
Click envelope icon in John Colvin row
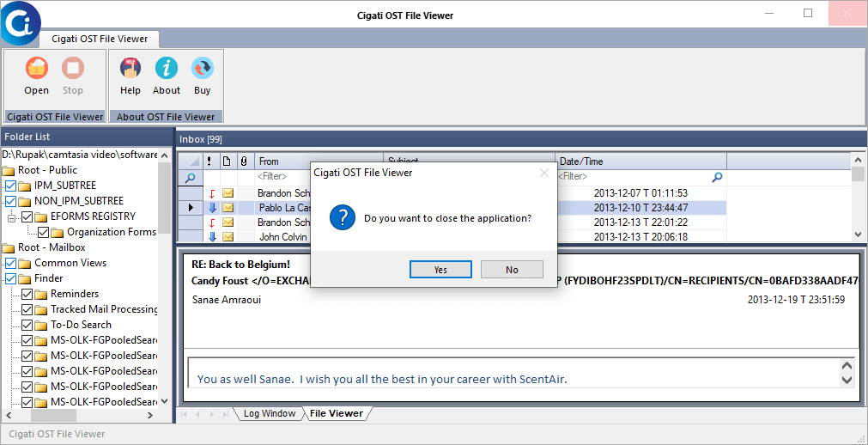click(x=228, y=236)
